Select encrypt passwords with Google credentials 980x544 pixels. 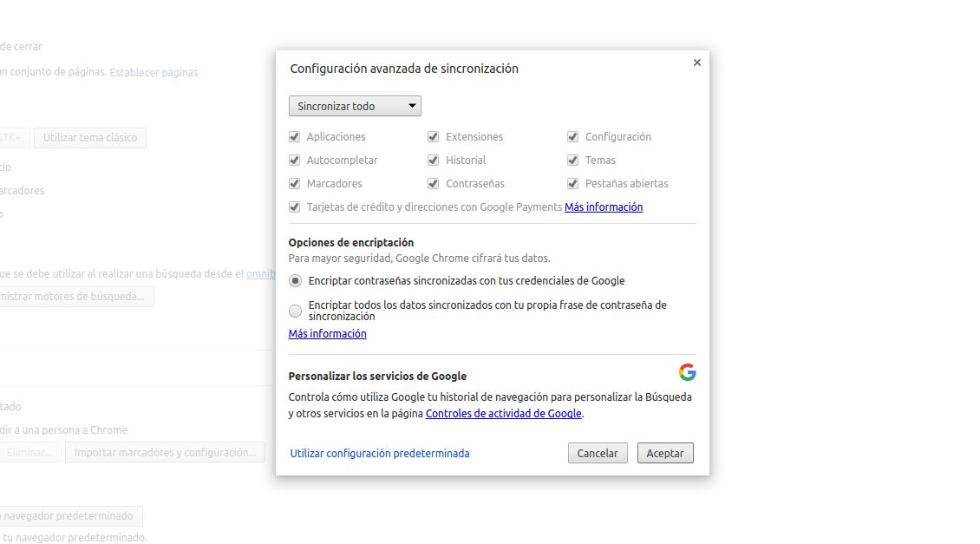pyautogui.click(x=296, y=281)
